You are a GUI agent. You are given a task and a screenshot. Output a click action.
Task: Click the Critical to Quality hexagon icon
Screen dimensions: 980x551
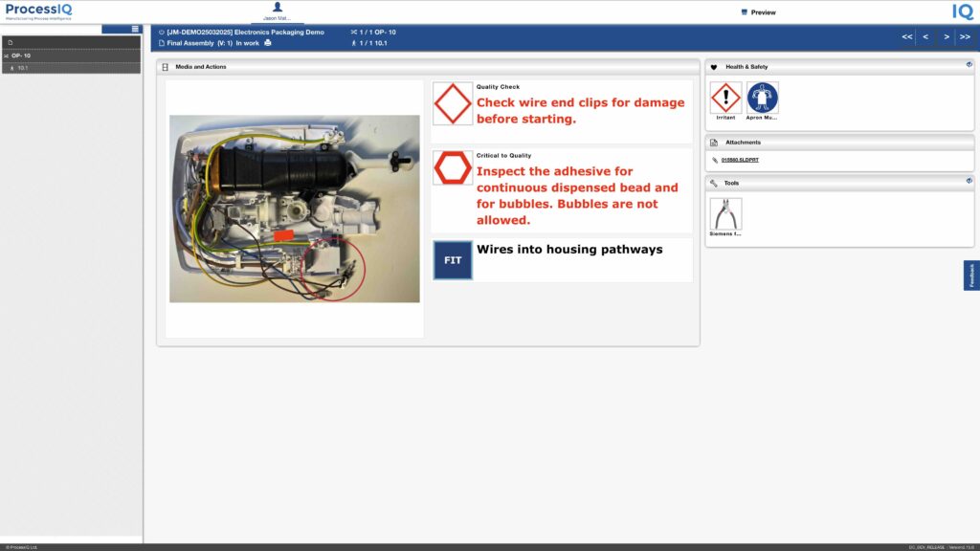coord(453,168)
